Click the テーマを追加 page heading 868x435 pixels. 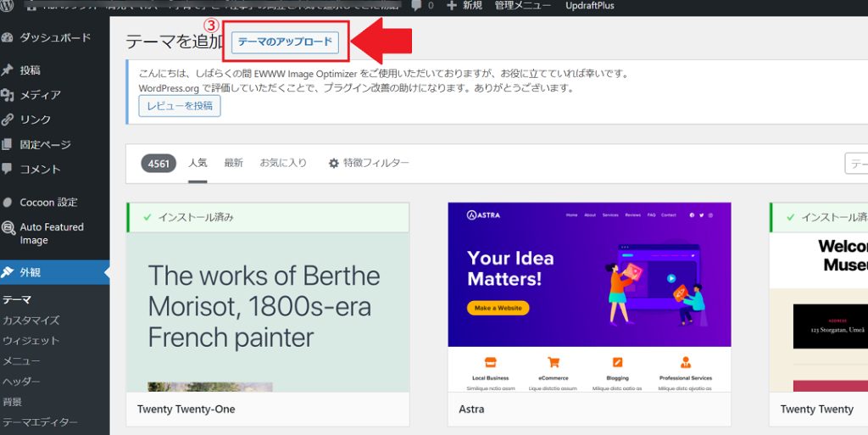175,42
